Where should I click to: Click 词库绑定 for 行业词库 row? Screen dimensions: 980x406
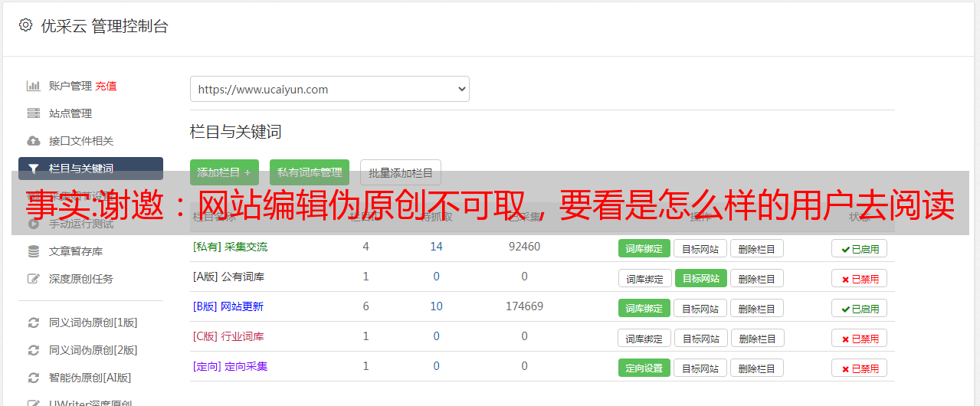(644, 338)
